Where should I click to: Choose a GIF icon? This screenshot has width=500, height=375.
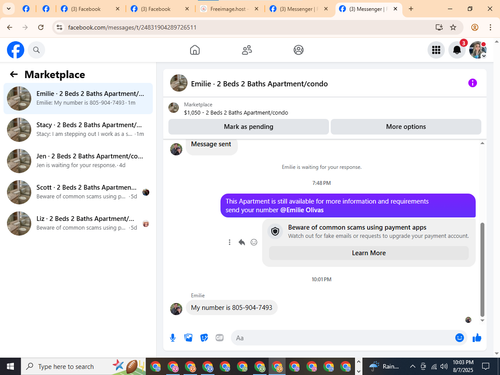click(x=219, y=338)
